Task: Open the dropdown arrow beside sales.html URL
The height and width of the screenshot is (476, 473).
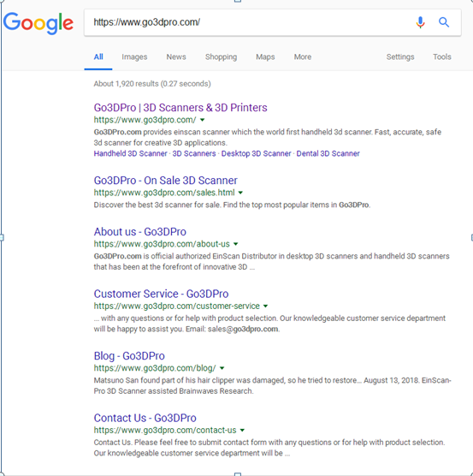Action: tap(240, 193)
